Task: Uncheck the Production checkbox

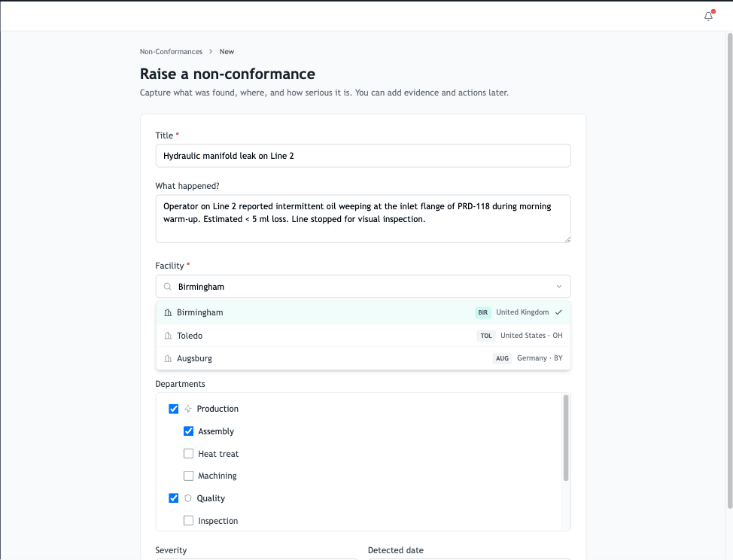Action: tap(173, 409)
